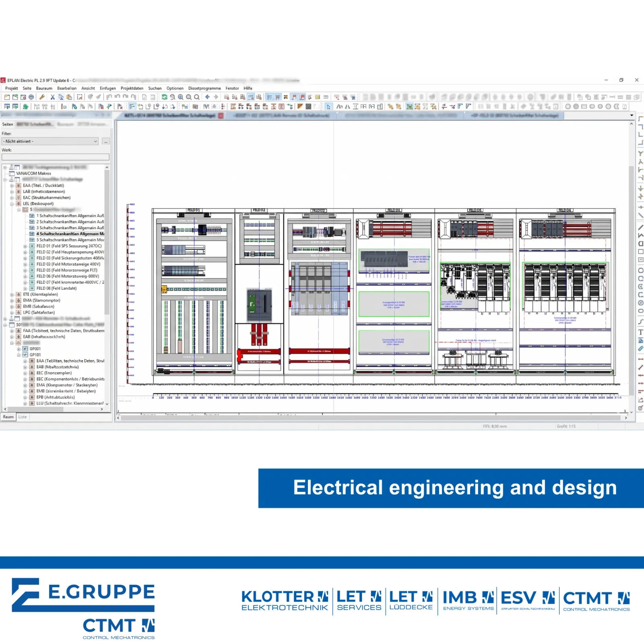
Task: Select the pointer arrow tool
Action: coord(328,107)
